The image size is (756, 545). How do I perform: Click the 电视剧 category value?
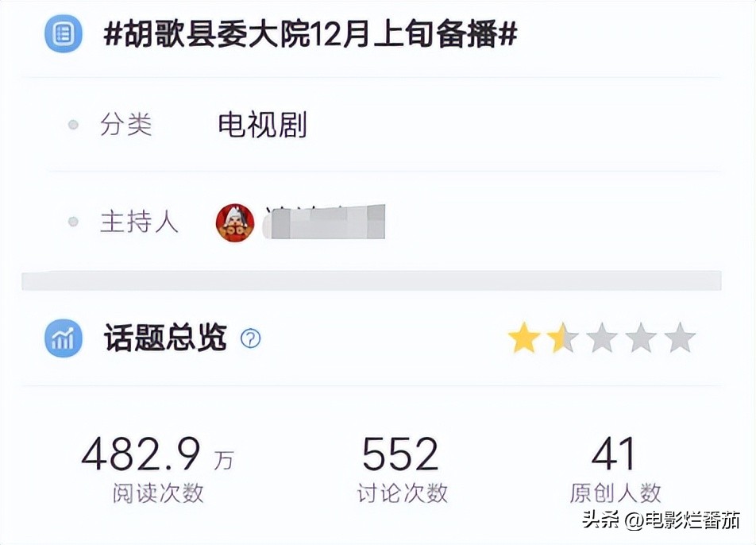point(262,125)
